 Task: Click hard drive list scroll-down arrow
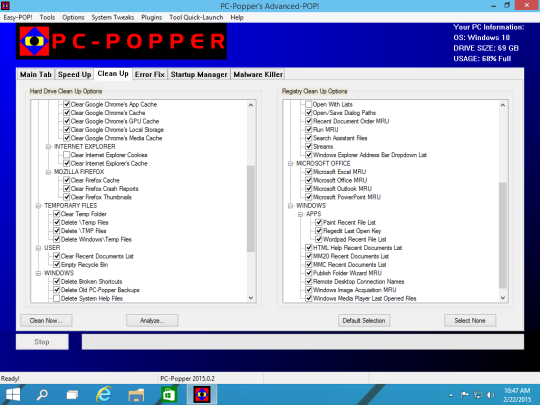pyautogui.click(x=251, y=298)
